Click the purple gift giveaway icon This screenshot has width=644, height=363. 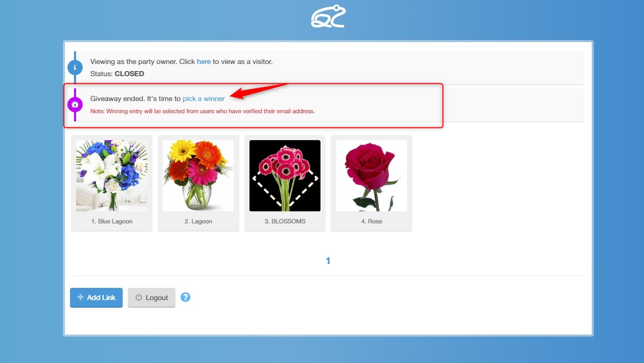[x=75, y=104]
